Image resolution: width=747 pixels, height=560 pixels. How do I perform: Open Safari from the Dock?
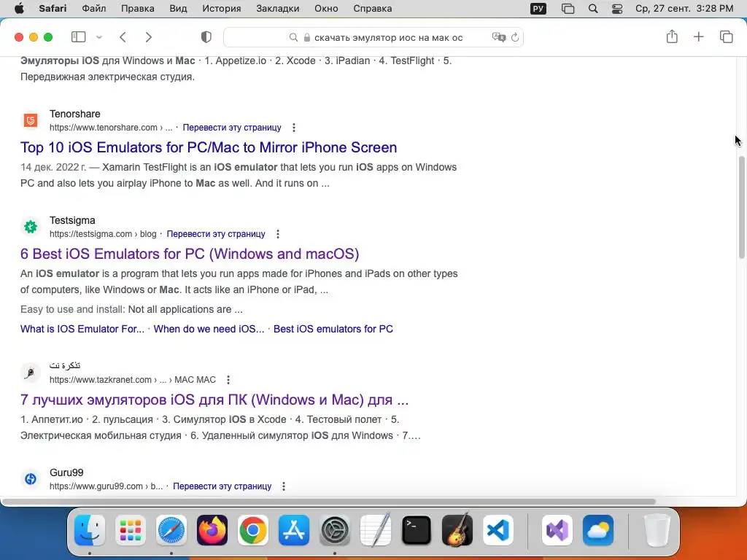pos(171,530)
